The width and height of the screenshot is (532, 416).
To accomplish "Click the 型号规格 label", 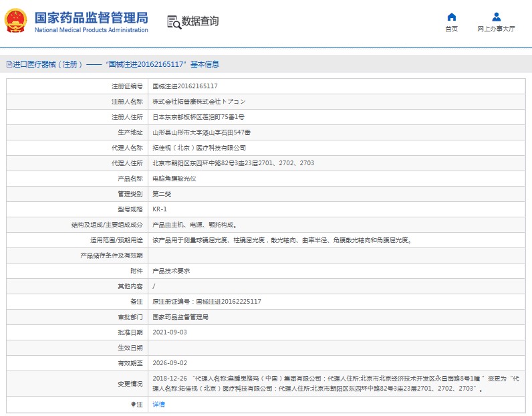I will coord(130,209).
